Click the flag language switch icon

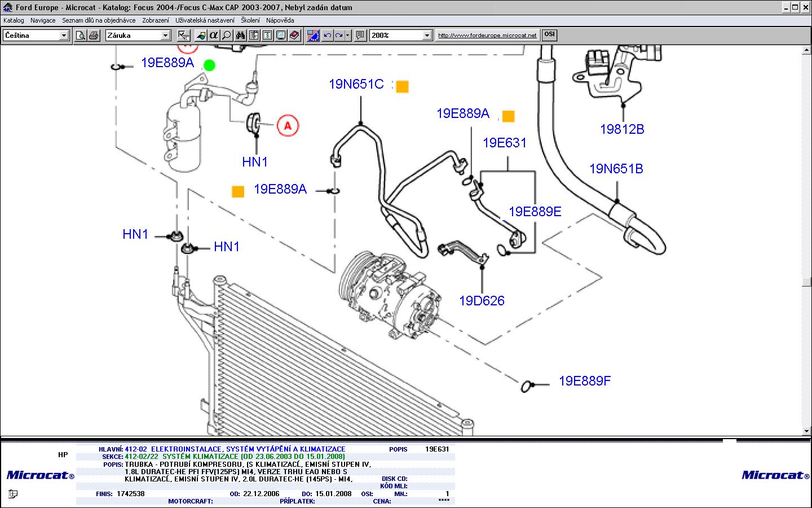pyautogui.click(x=313, y=36)
